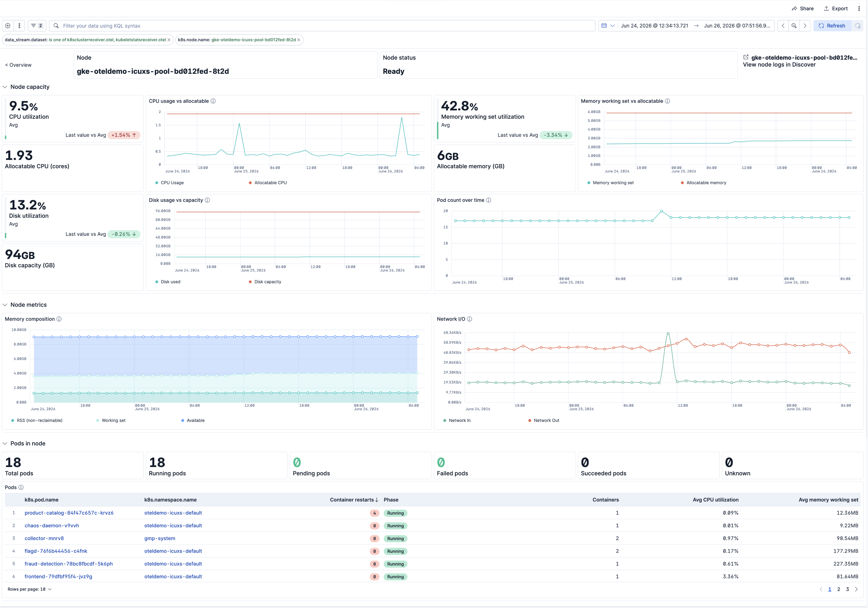Click info icon for Disk usage vs capacity
This screenshot has height=608, width=868.
(207, 200)
